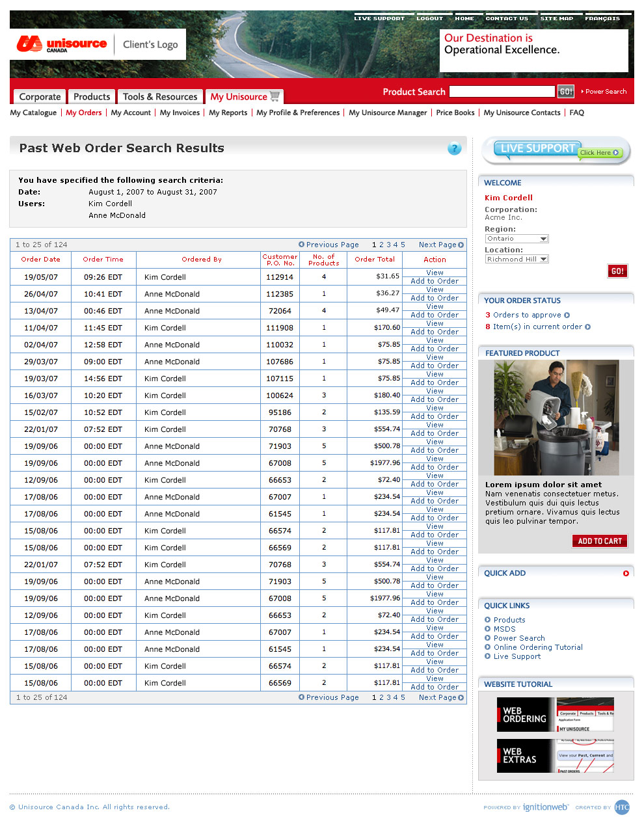Image resolution: width=644 pixels, height=817 pixels.
Task: Click the top Next Page arrow icon
Action: (461, 245)
